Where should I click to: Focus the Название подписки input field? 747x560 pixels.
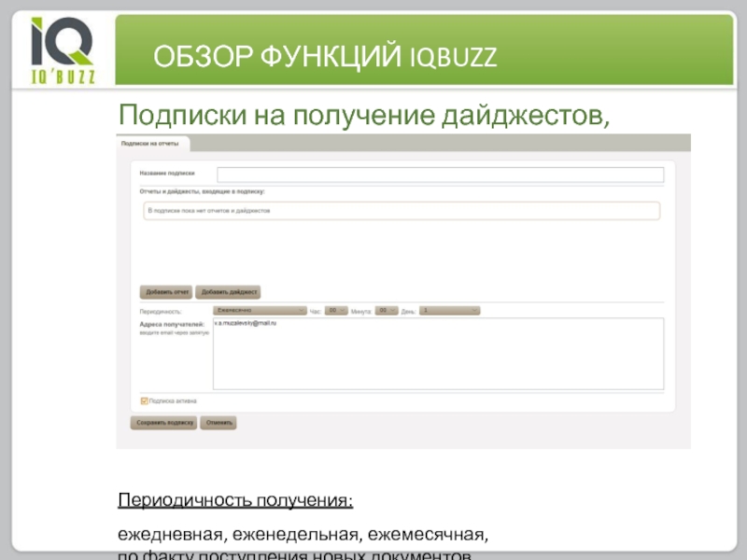click(x=440, y=175)
